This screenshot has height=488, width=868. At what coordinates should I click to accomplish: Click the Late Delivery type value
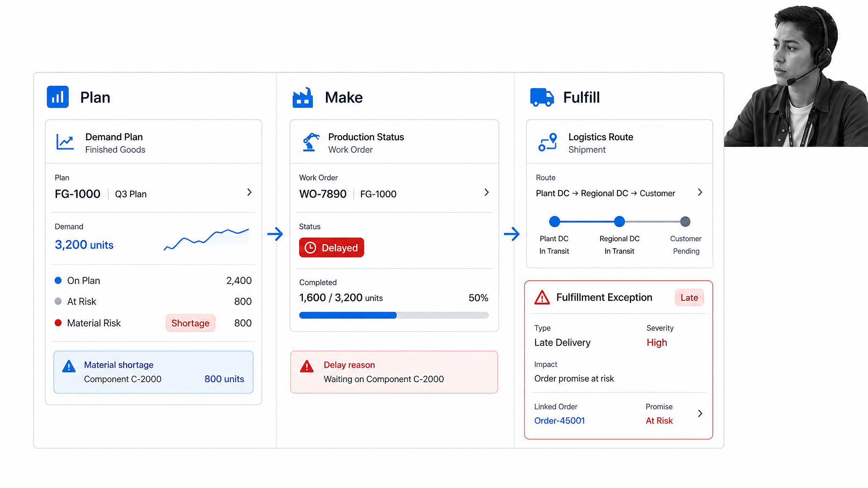(562, 343)
